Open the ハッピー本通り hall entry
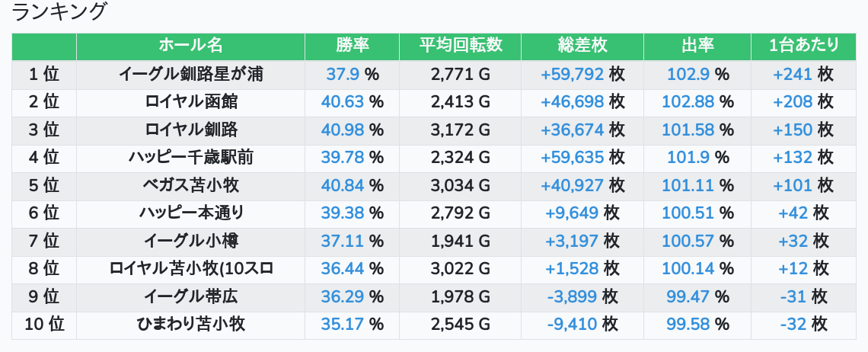The image size is (868, 352). pyautogui.click(x=190, y=213)
